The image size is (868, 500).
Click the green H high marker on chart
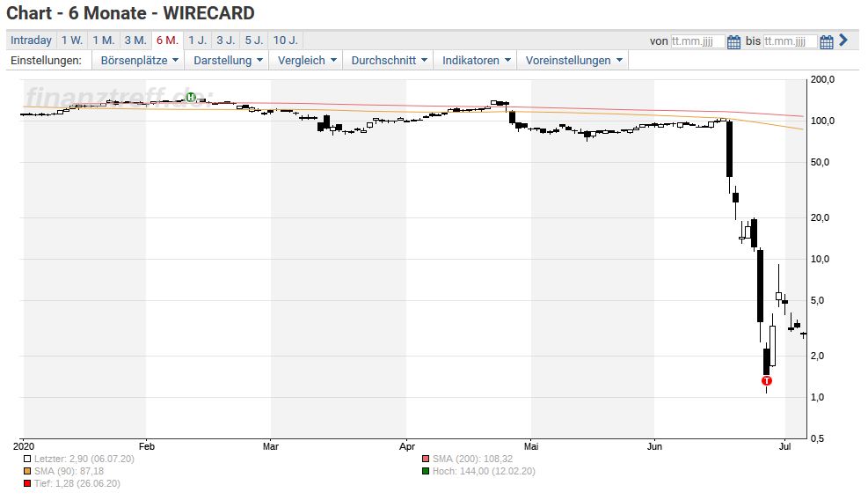tap(191, 98)
